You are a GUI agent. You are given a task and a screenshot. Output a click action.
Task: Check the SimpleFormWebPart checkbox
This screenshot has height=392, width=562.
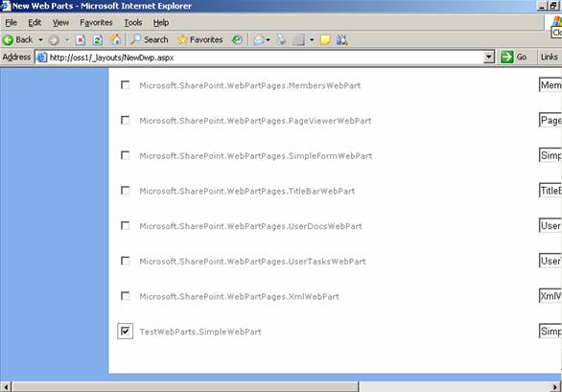pos(126,155)
